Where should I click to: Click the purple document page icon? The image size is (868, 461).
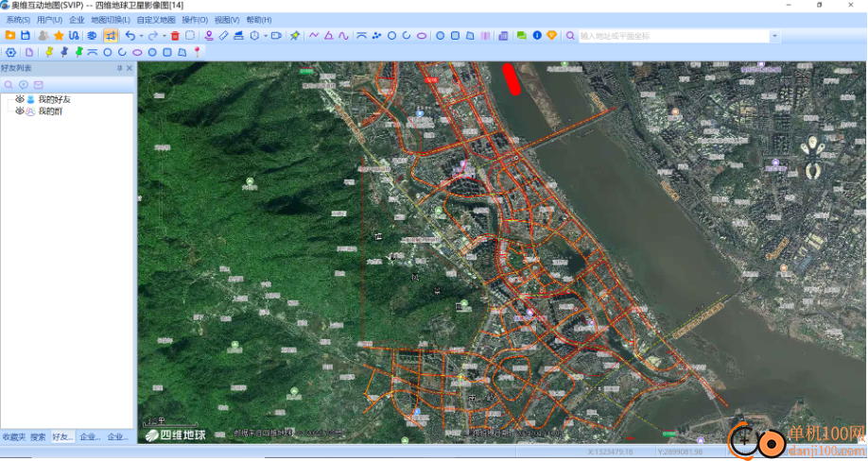(28, 53)
